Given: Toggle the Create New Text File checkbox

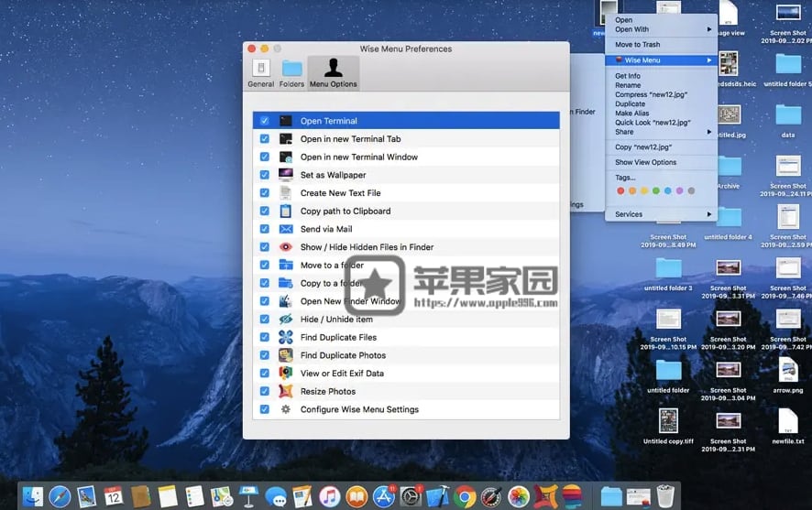Looking at the screenshot, I should [264, 193].
